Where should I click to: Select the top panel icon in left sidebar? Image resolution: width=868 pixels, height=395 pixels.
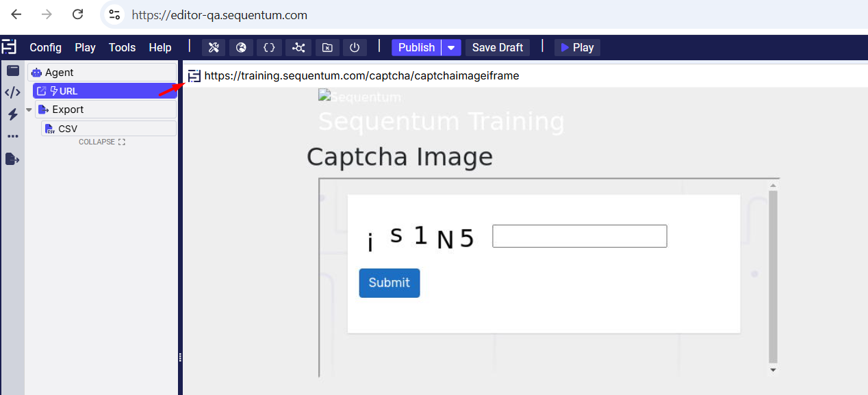click(12, 71)
